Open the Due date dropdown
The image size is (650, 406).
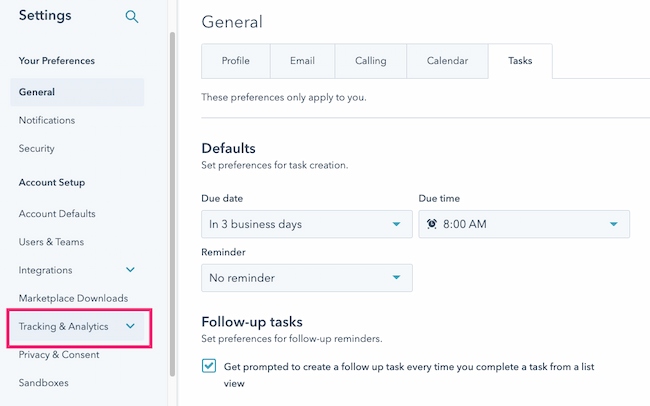click(306, 224)
